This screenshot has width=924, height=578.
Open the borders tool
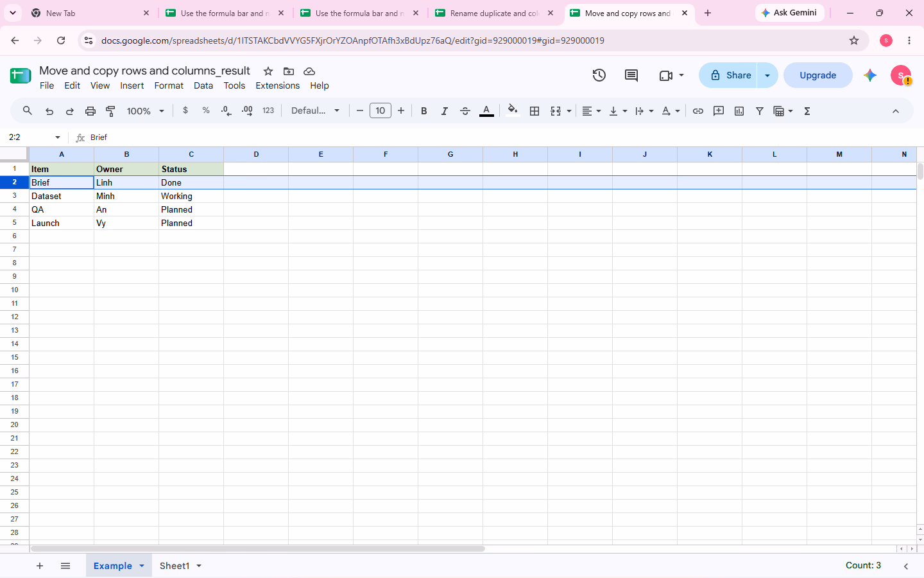coord(535,111)
